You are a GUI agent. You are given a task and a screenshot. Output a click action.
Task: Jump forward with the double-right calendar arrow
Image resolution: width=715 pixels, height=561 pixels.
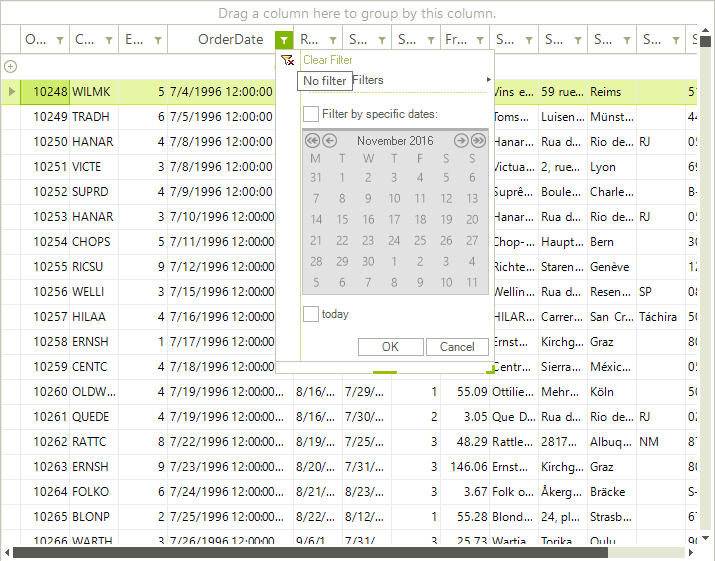coord(478,141)
